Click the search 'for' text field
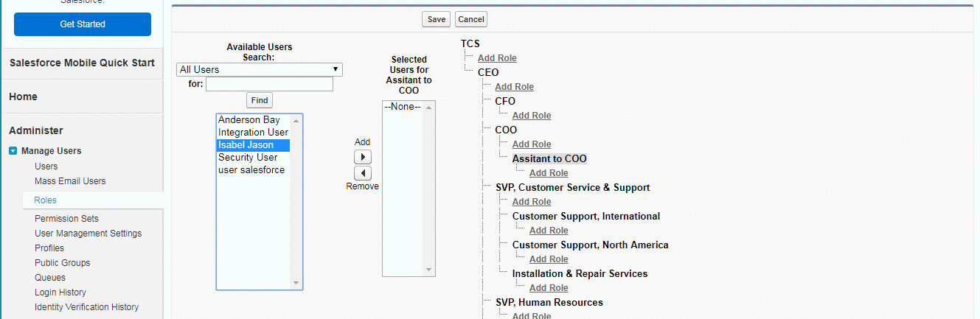 point(269,84)
